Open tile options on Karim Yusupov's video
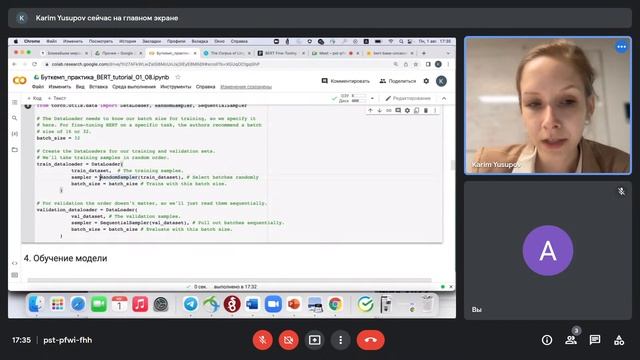 point(621,47)
